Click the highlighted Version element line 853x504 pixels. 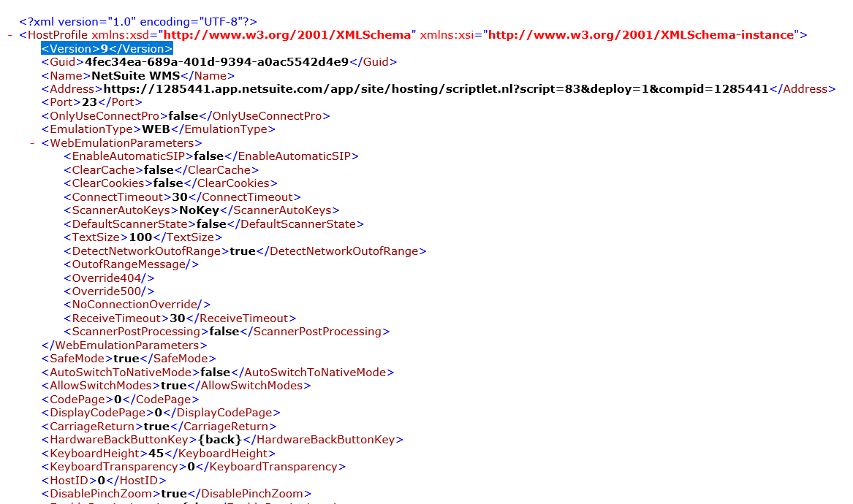tap(107, 49)
